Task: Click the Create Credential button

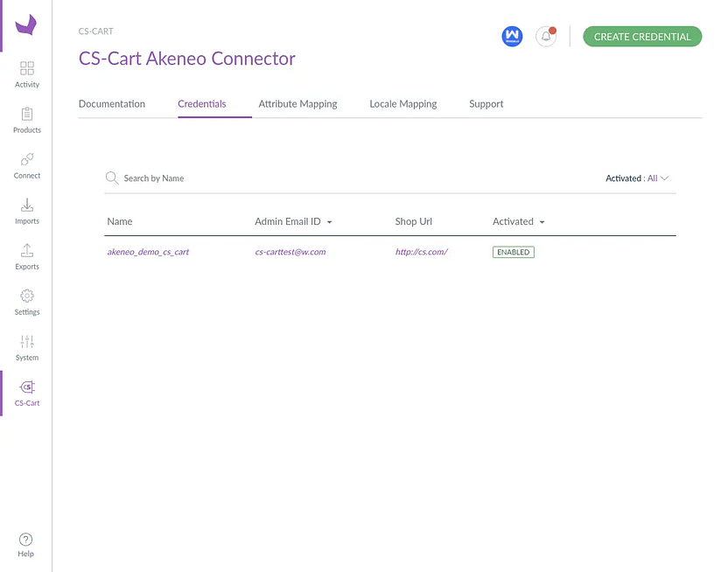Action: pyautogui.click(x=642, y=36)
